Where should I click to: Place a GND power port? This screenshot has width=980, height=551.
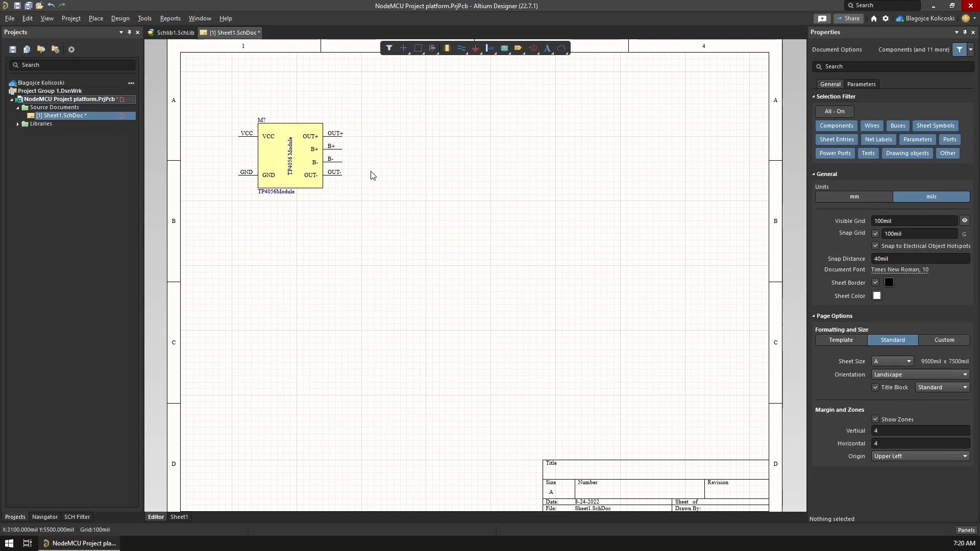(x=475, y=48)
